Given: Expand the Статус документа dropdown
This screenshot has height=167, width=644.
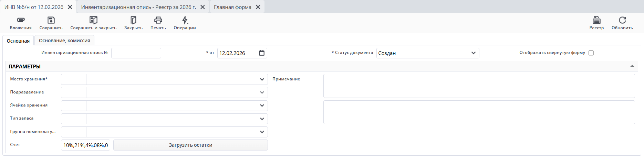Looking at the screenshot, I should click(474, 53).
